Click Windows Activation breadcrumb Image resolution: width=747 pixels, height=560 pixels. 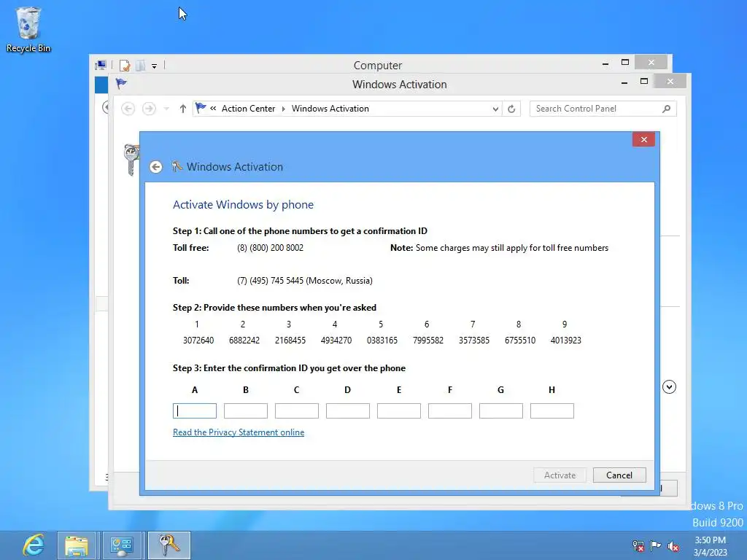[330, 109]
